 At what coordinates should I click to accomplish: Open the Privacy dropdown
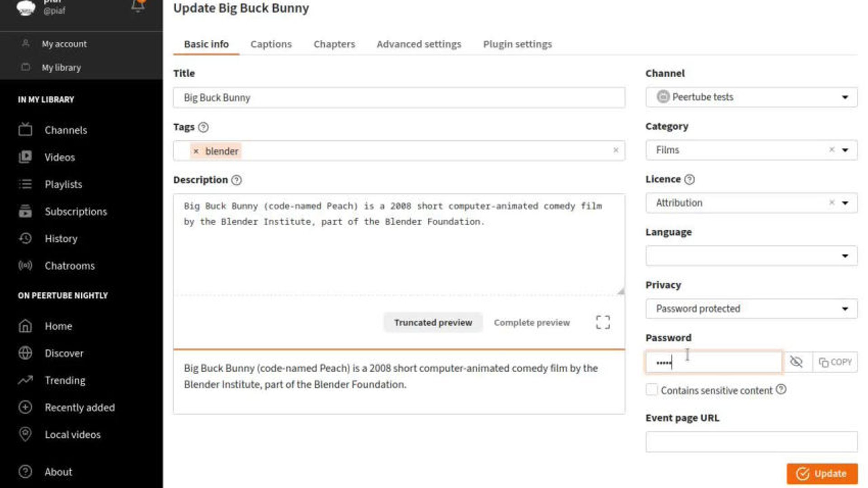point(751,309)
